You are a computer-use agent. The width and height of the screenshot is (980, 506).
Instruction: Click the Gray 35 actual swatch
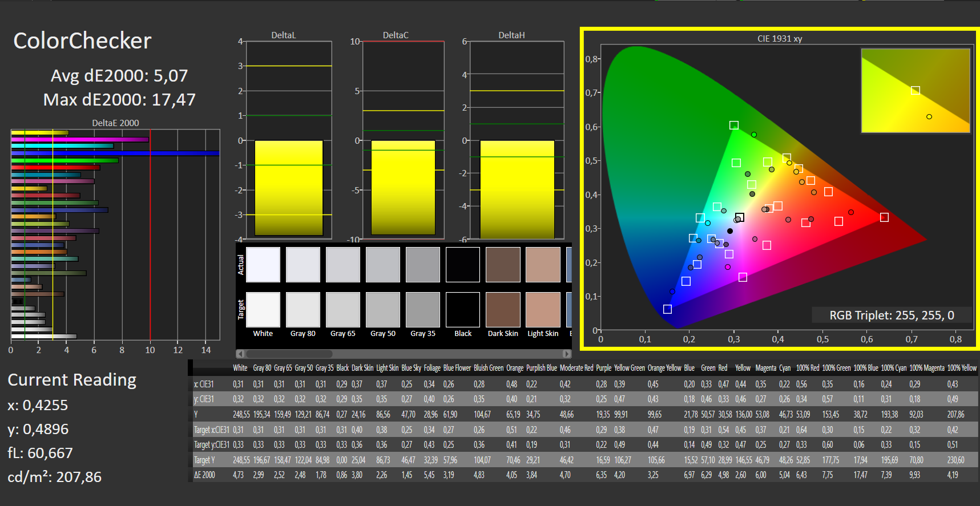(x=423, y=265)
